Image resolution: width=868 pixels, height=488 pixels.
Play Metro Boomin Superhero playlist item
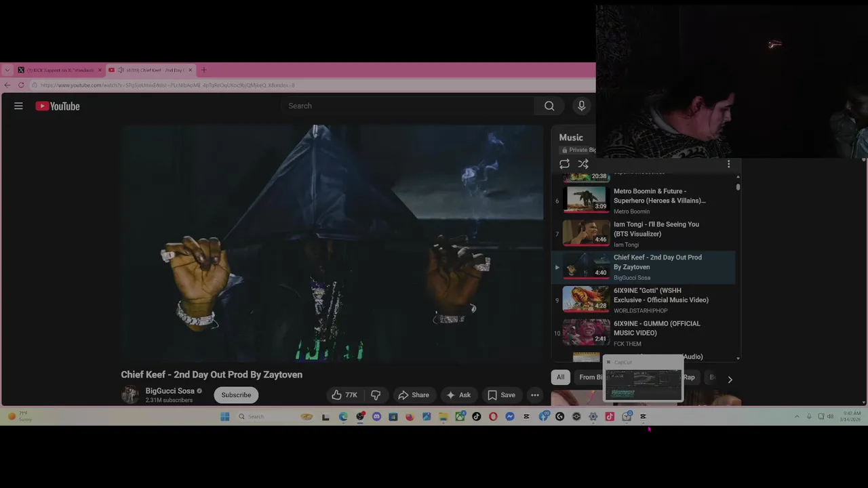coord(644,201)
